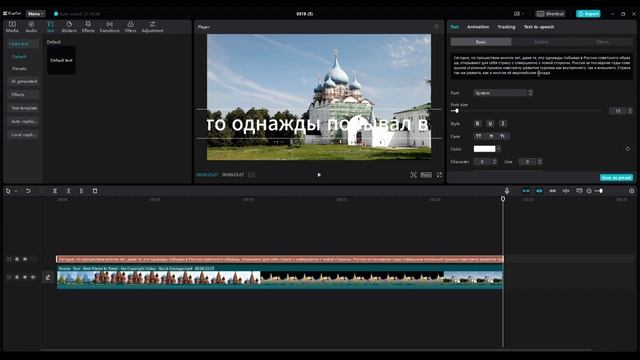Toggle the main track magnet

[x=526, y=191]
